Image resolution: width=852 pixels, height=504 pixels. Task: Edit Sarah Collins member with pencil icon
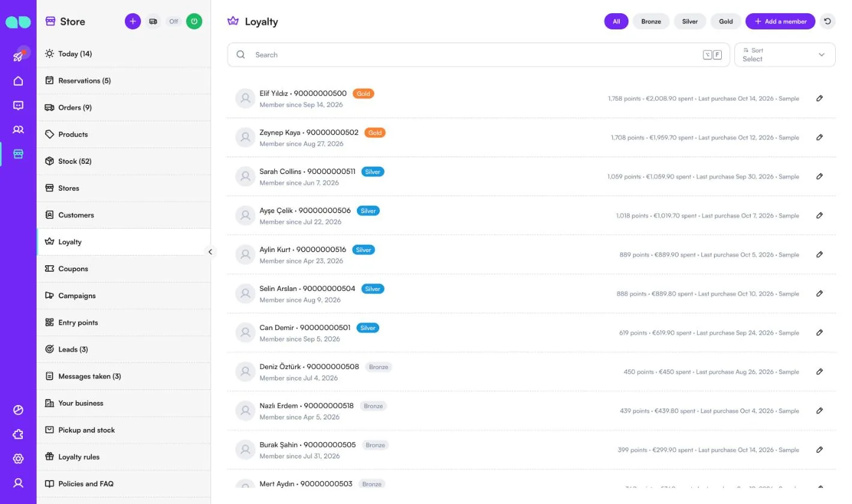click(x=820, y=176)
